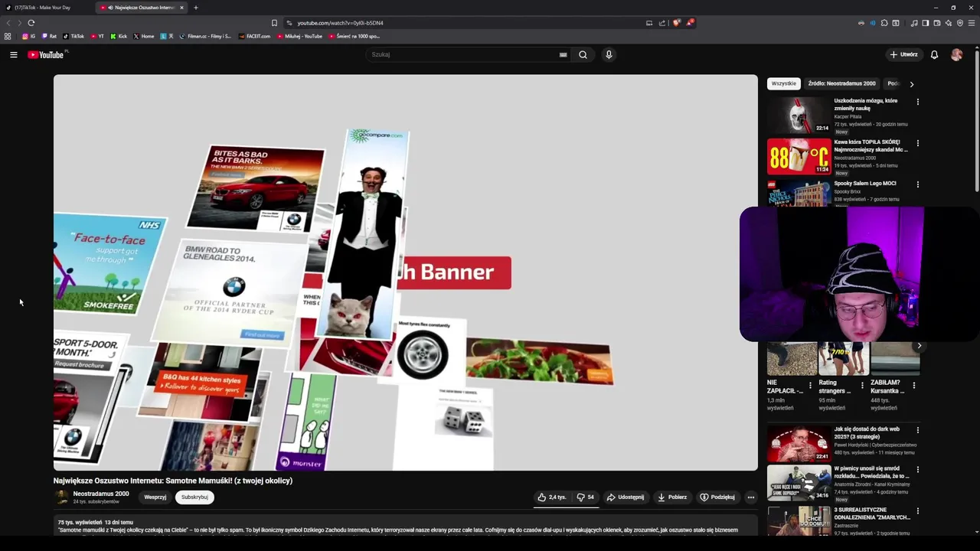Go to the YouTube home logo
The image size is (980, 551).
tap(46, 54)
